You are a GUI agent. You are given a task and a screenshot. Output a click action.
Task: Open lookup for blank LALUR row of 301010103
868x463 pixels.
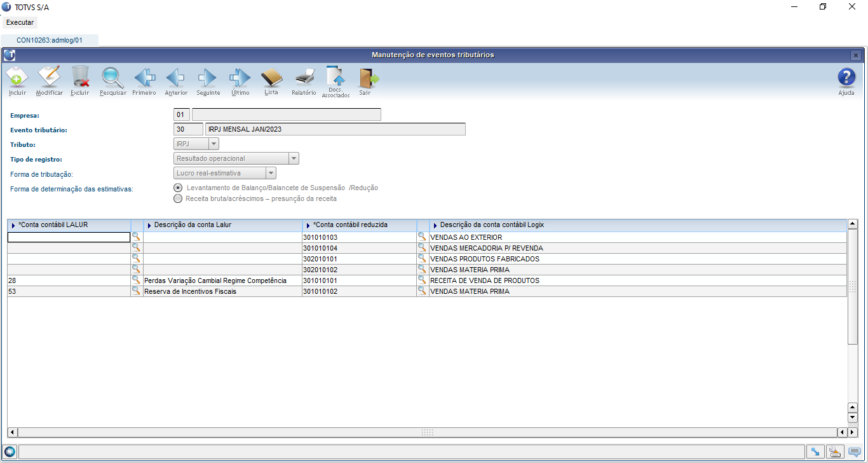136,237
